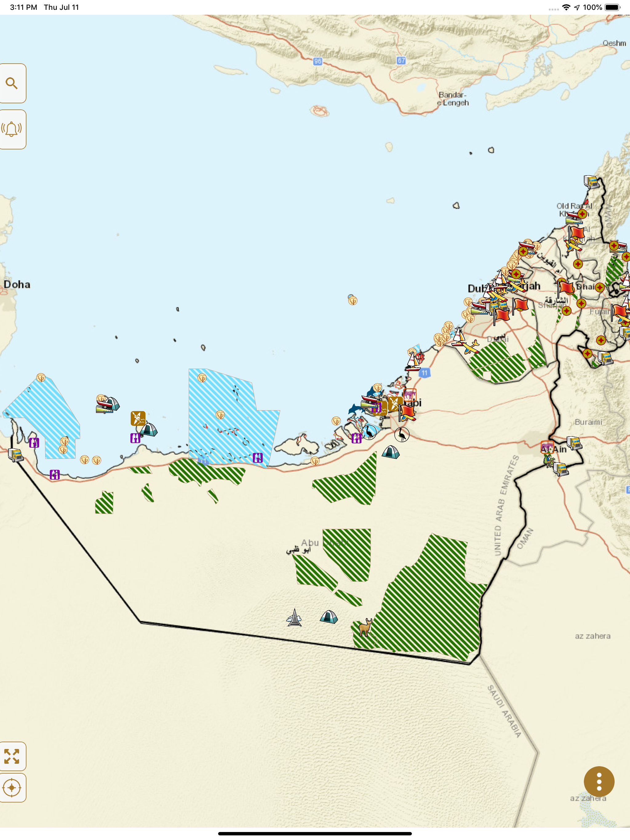Open the three-dot more options button
630x840 pixels.
[x=599, y=782]
